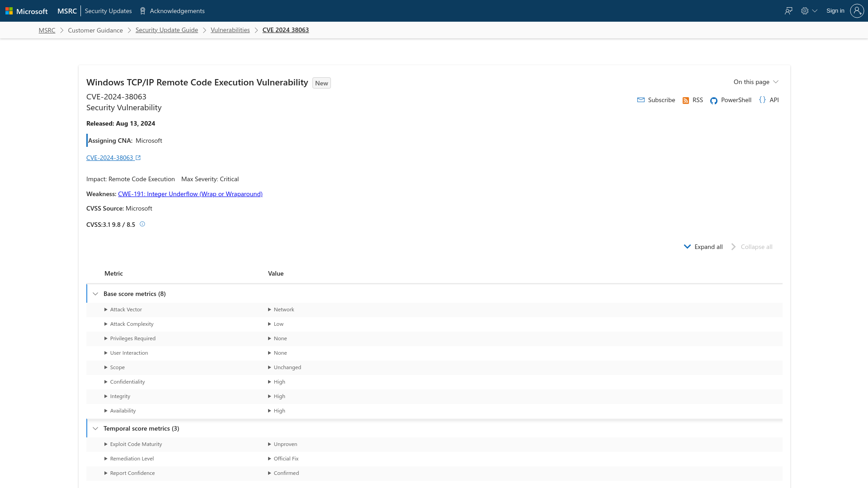868x488 pixels.
Task: Click the Collapse all chevron icon
Action: pyautogui.click(x=734, y=247)
